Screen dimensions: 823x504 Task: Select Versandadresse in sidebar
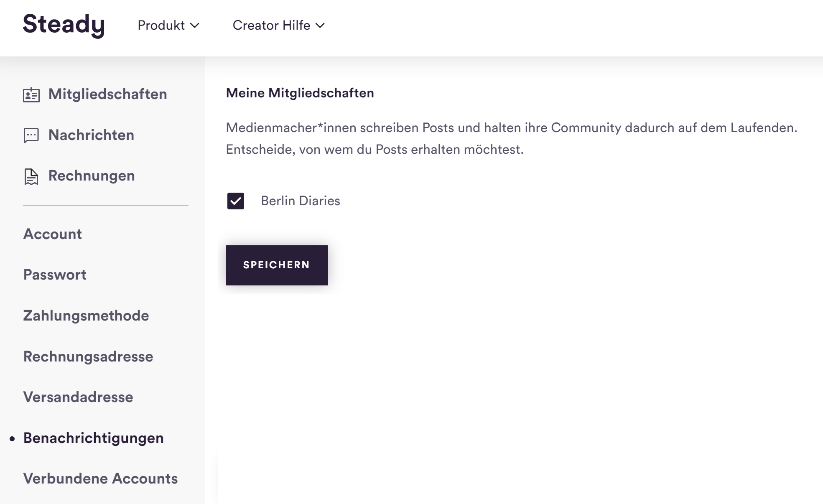click(x=78, y=397)
